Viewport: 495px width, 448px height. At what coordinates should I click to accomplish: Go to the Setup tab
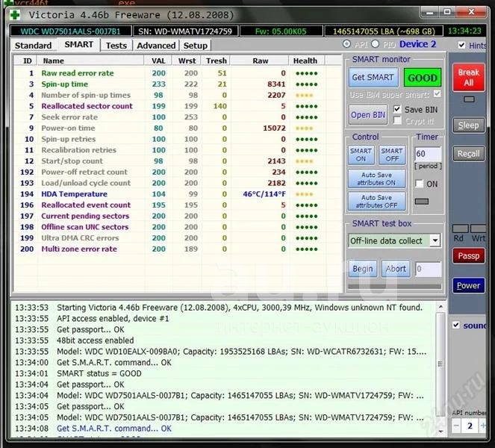pyautogui.click(x=195, y=46)
